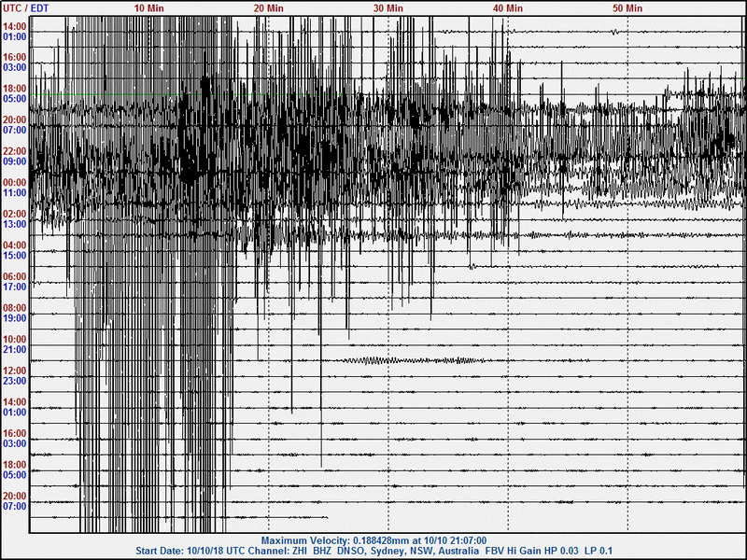Select the red 10:00 UTC row label

pos(15,339)
